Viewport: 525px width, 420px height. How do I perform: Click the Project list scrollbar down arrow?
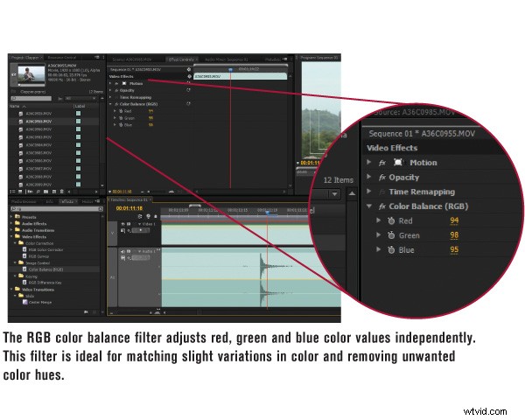pos(102,185)
